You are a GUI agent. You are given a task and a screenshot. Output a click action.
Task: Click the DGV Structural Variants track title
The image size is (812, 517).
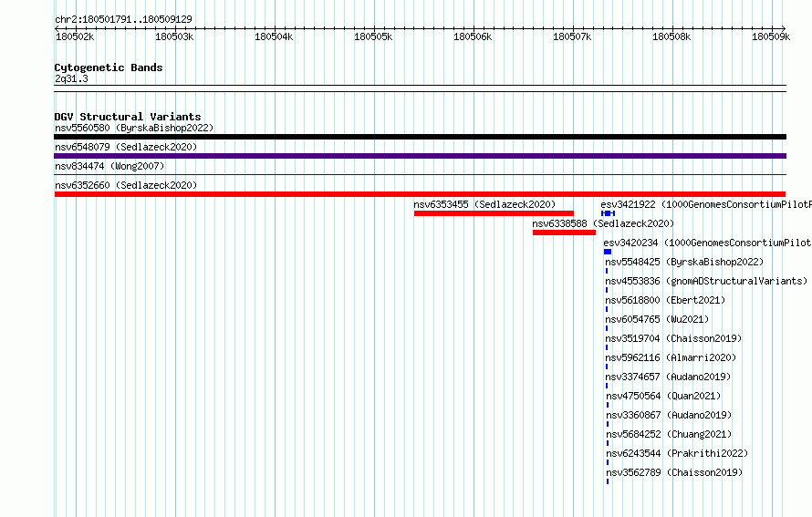[128, 117]
